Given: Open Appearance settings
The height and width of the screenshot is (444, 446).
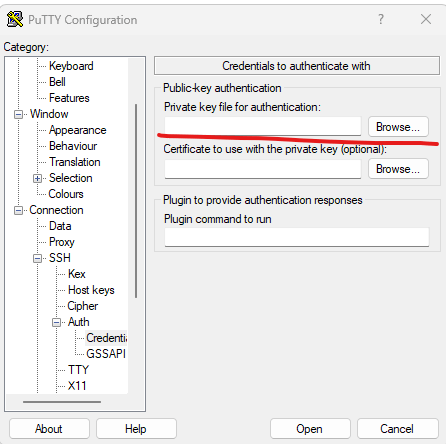Looking at the screenshot, I should click(x=77, y=130).
